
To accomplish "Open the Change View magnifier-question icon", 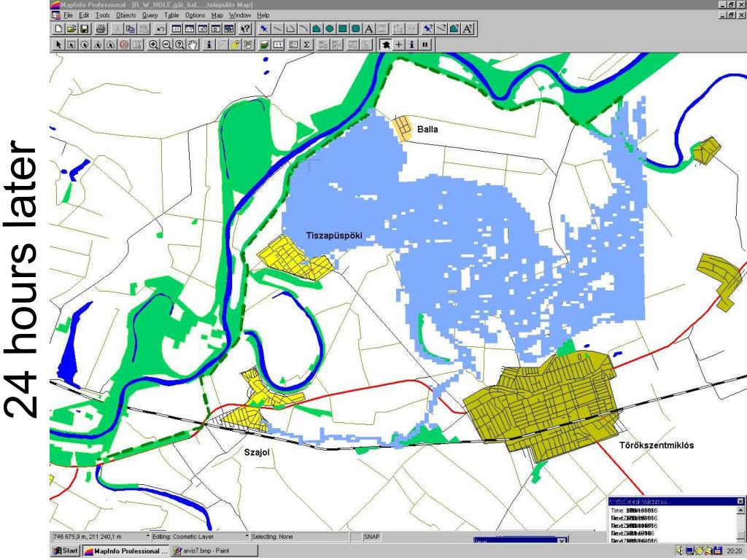I will [179, 44].
